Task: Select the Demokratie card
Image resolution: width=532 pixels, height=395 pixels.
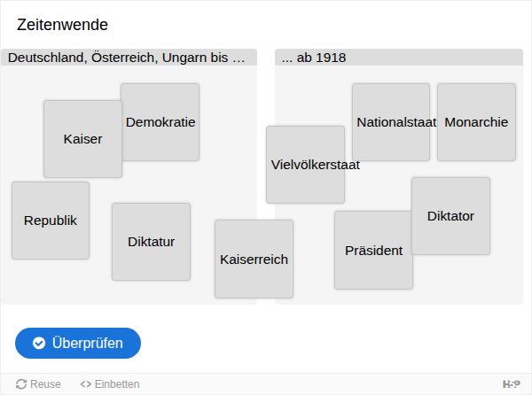Action: (160, 122)
